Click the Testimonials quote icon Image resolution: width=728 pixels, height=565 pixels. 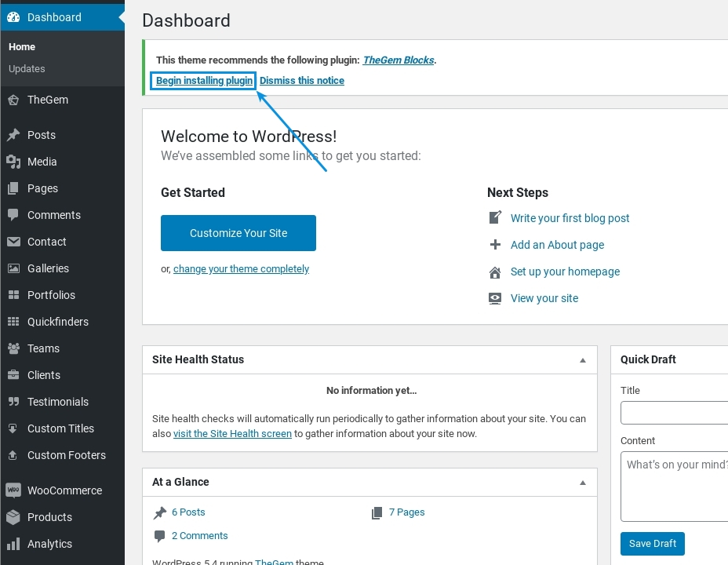pos(13,402)
